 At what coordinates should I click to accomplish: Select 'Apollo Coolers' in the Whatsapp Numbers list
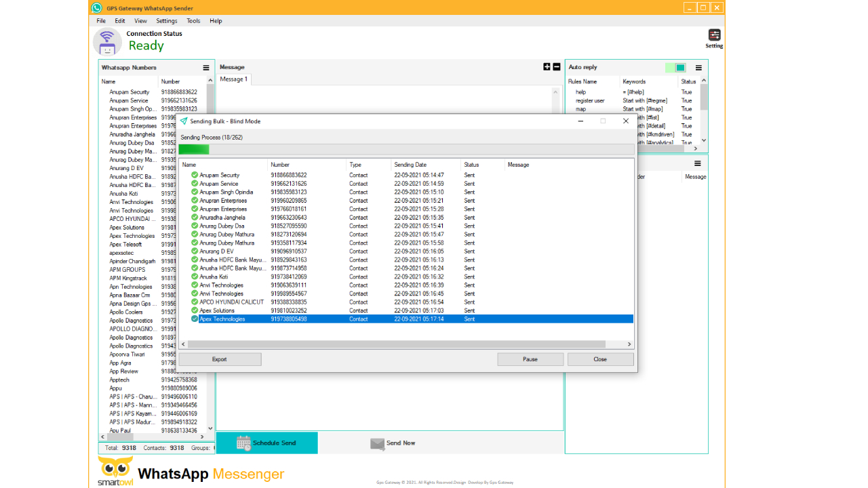tap(126, 312)
